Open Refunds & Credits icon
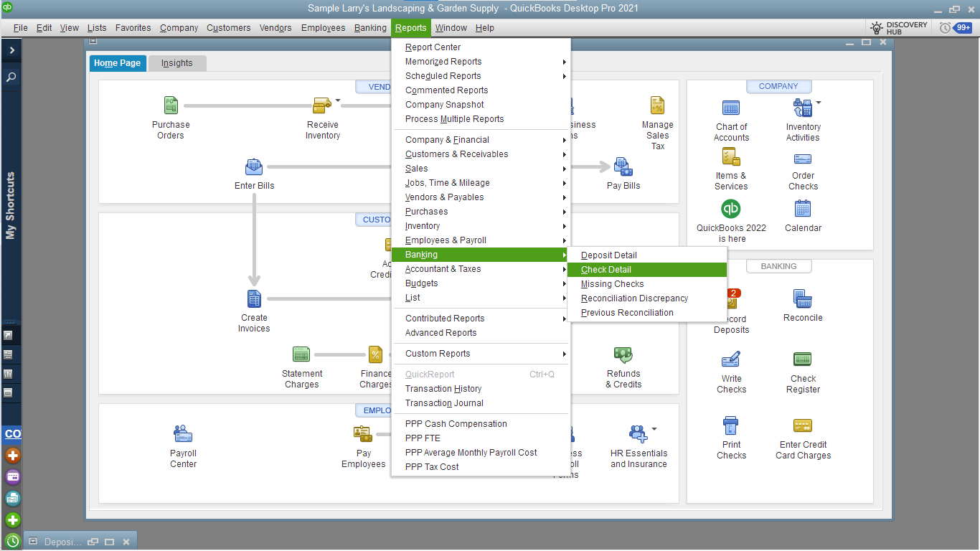Viewport: 980px width, 551px height. click(x=623, y=354)
